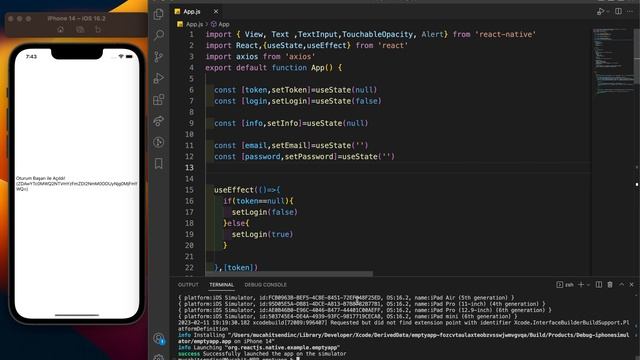Rotate the device in Simulator toolbar
This screenshot has width=640, height=360.
coord(98,29)
